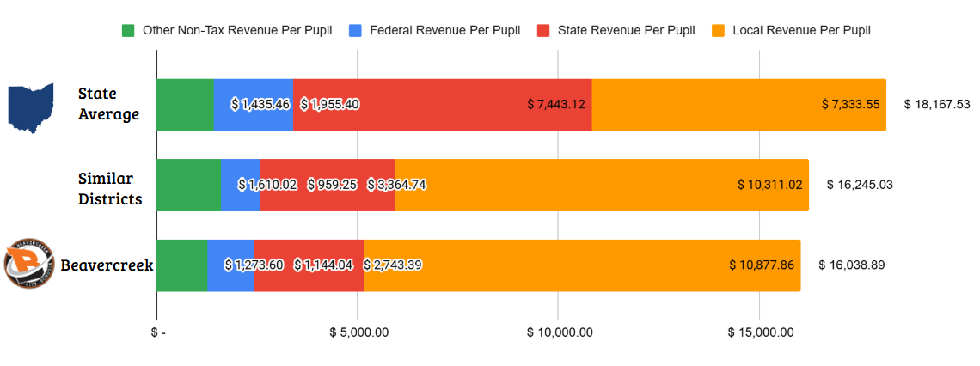980x366 pixels.
Task: Click State Average value $ 1,955.40
Action: click(329, 104)
